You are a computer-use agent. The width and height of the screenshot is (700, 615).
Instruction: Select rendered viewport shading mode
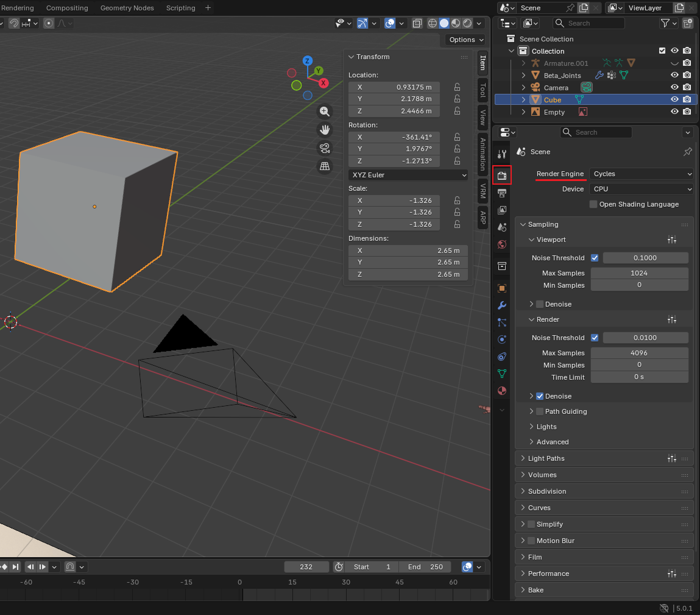point(467,23)
